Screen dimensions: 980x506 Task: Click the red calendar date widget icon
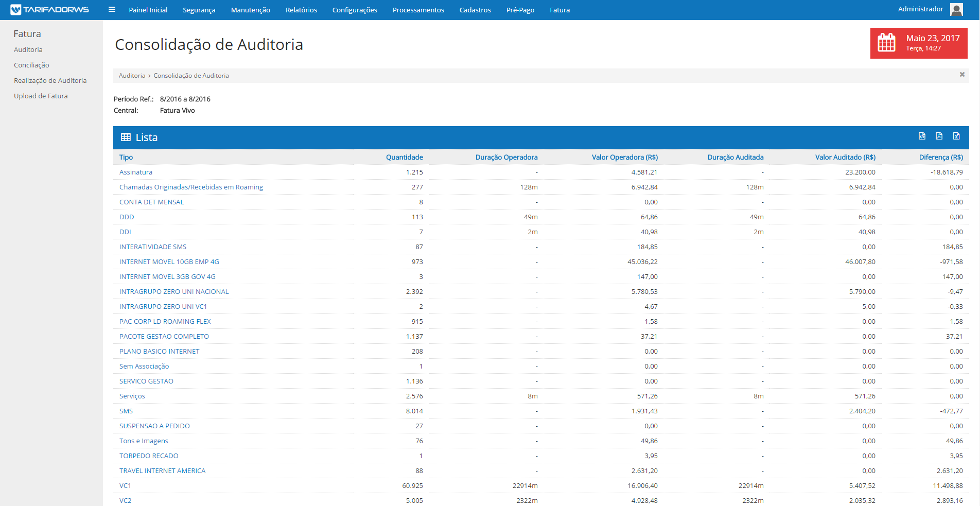(886, 43)
